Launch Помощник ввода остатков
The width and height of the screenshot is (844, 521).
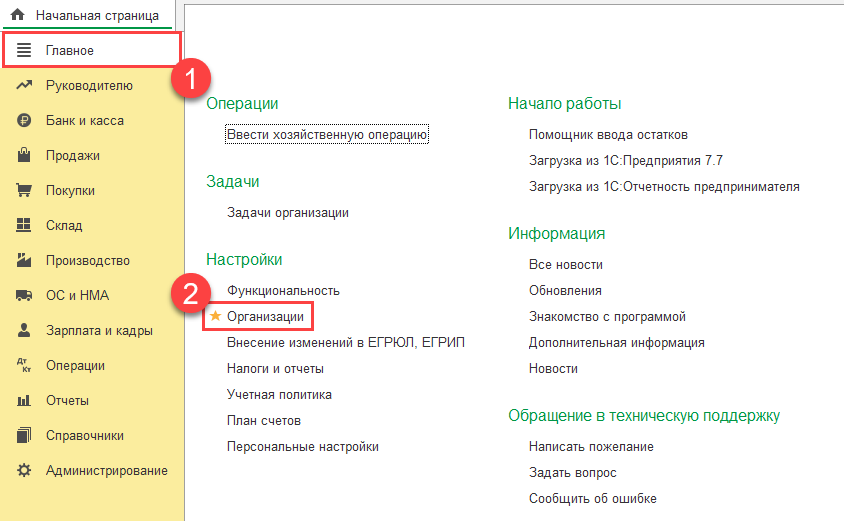pyautogui.click(x=608, y=135)
